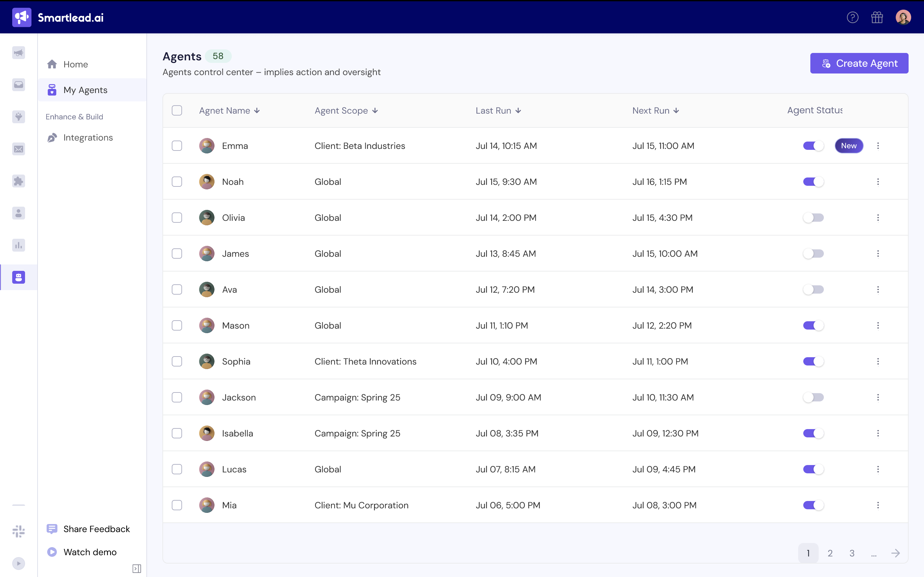Enable Olivia's agent status toggle
Viewport: 924px width, 577px height.
[x=813, y=218]
